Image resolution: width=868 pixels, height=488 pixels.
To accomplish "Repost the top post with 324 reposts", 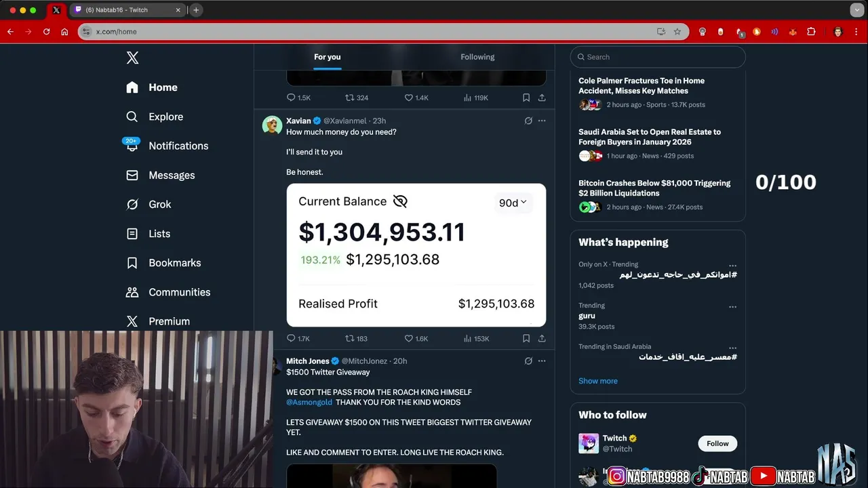I will pyautogui.click(x=357, y=98).
